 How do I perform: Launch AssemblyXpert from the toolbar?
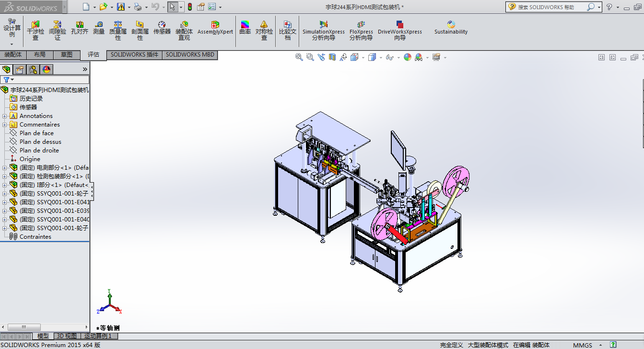pos(215,28)
